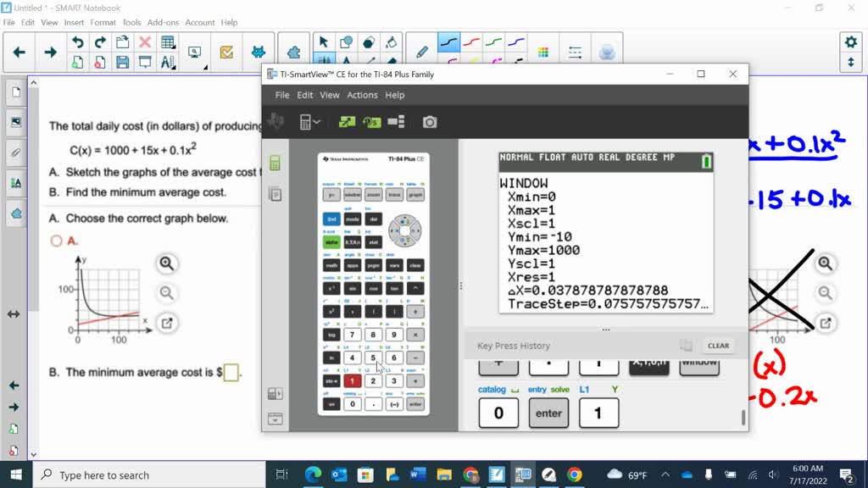The image size is (868, 488).
Task: Click the screen capture camera icon
Action: point(430,122)
